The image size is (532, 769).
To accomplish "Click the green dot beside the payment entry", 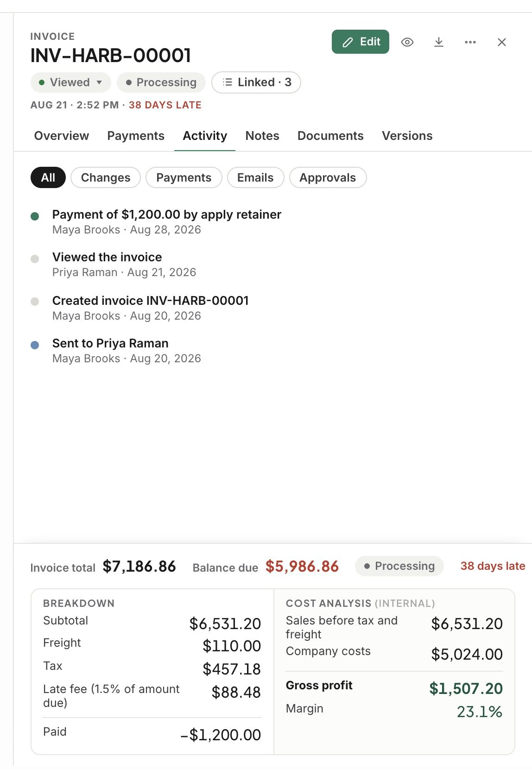I will coord(35,216).
